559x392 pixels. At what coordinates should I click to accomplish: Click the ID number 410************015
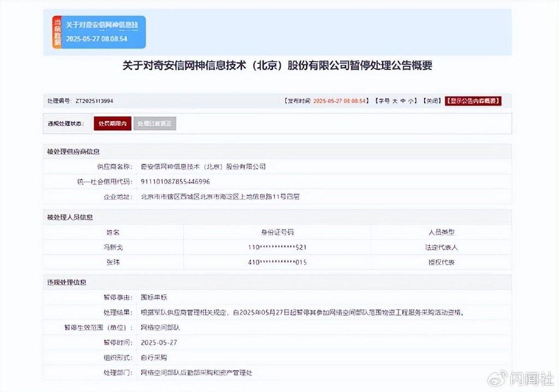277,262
